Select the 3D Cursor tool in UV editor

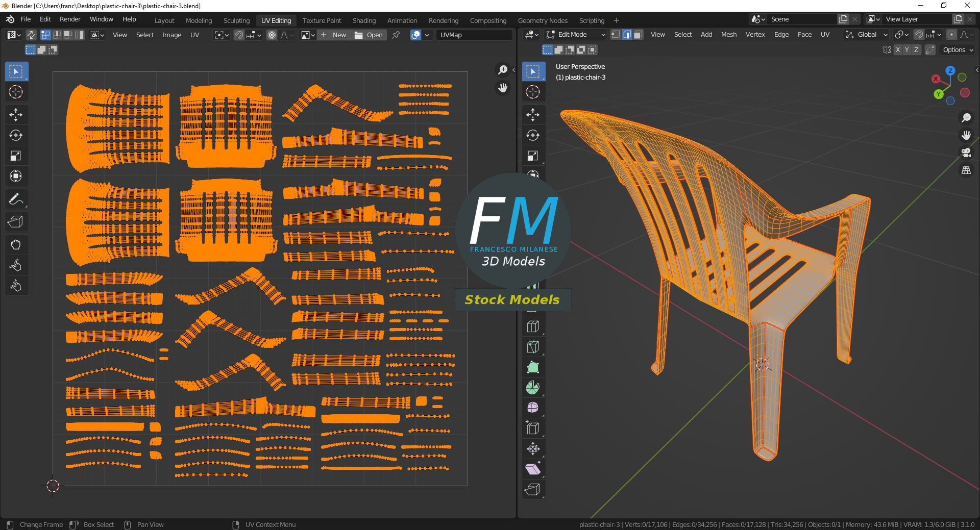(x=16, y=92)
